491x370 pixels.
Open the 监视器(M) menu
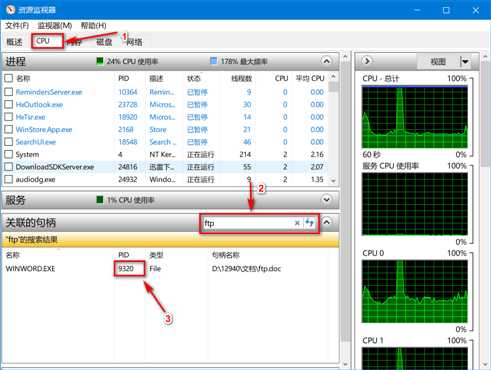(x=55, y=26)
